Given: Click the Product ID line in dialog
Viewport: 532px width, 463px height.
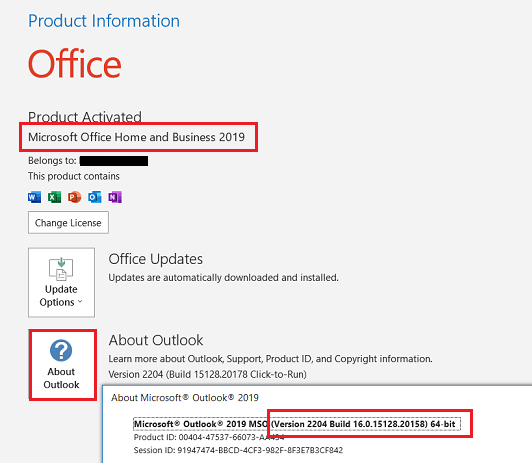Looking at the screenshot, I should 209,437.
